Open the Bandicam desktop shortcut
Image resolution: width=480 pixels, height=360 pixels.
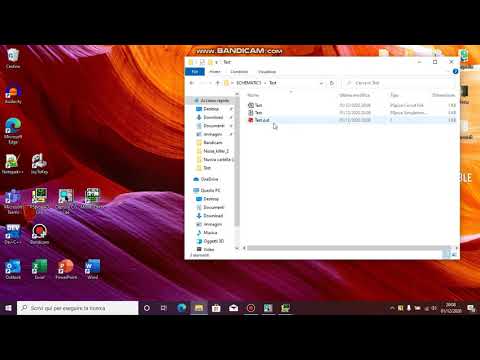pos(39,234)
